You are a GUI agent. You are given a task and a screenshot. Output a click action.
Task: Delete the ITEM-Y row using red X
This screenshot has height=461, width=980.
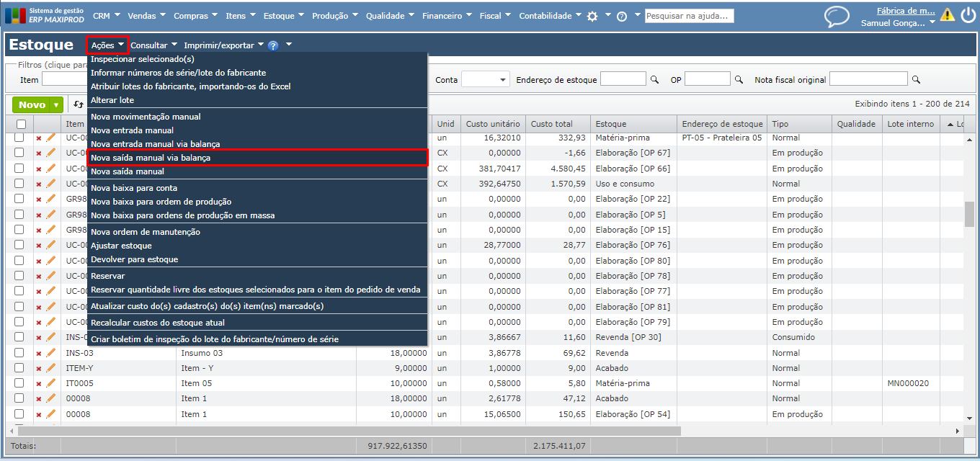pos(39,368)
